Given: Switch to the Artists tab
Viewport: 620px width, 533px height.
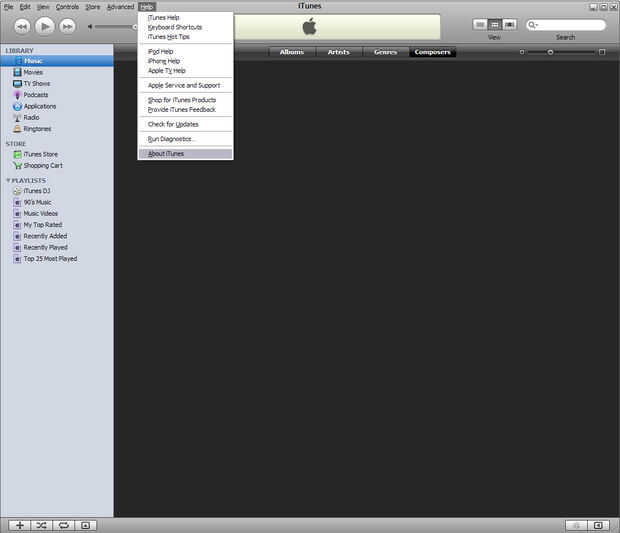Looking at the screenshot, I should [338, 52].
